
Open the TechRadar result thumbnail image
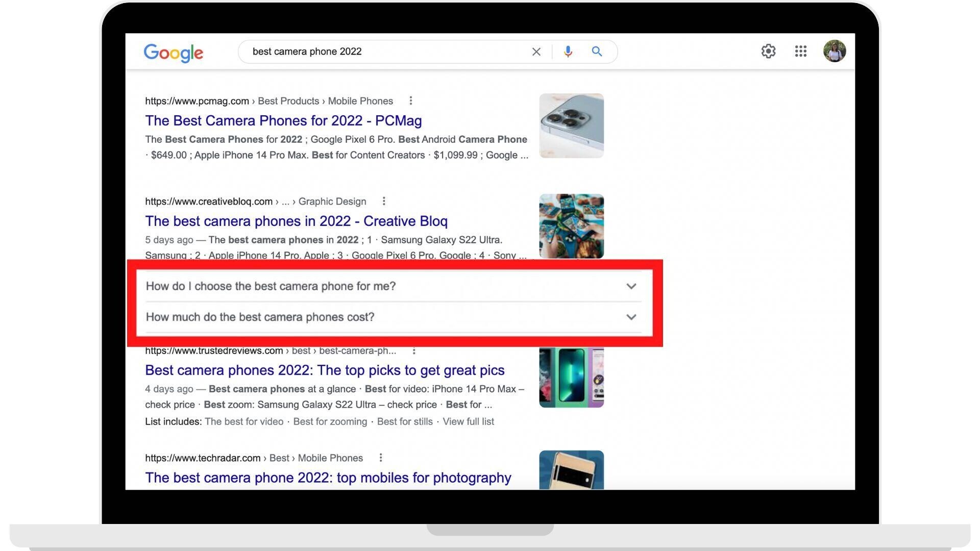pyautogui.click(x=571, y=470)
